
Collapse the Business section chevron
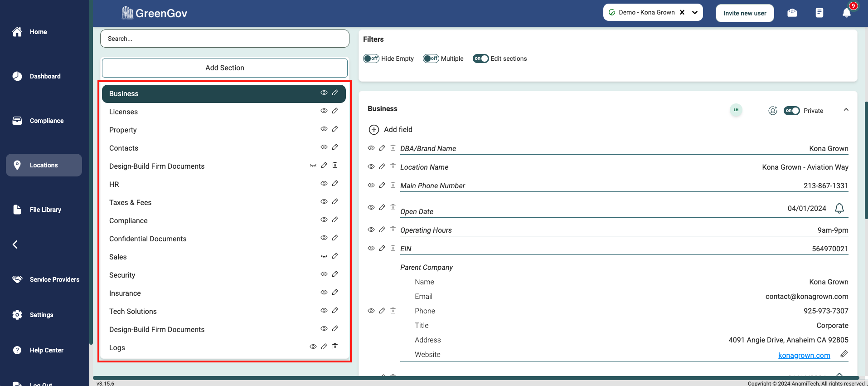(846, 110)
